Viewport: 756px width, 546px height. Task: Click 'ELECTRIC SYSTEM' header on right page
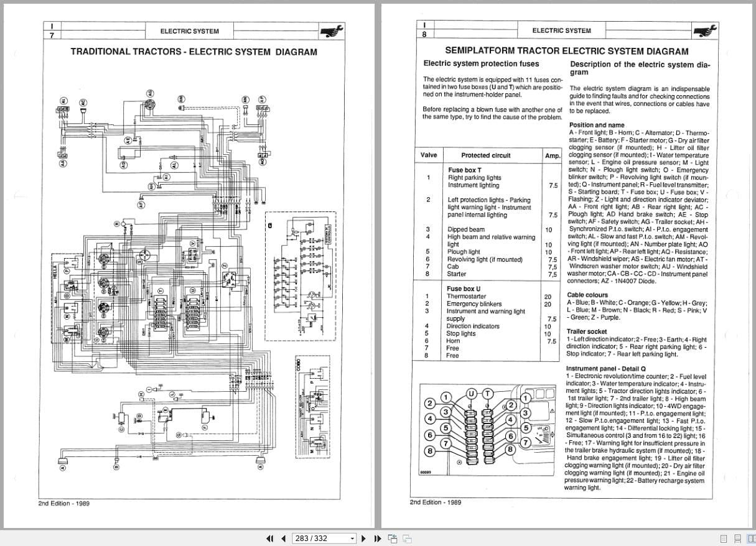pyautogui.click(x=561, y=30)
